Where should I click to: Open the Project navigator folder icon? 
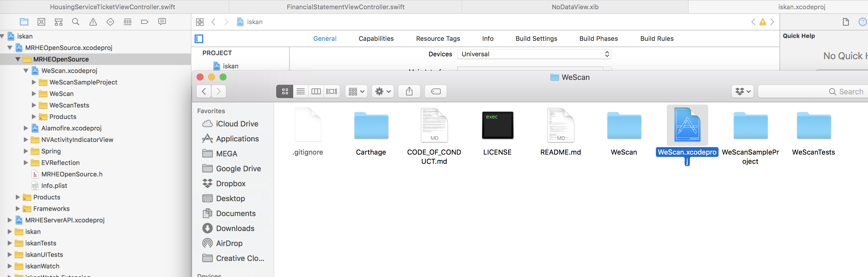click(x=24, y=22)
